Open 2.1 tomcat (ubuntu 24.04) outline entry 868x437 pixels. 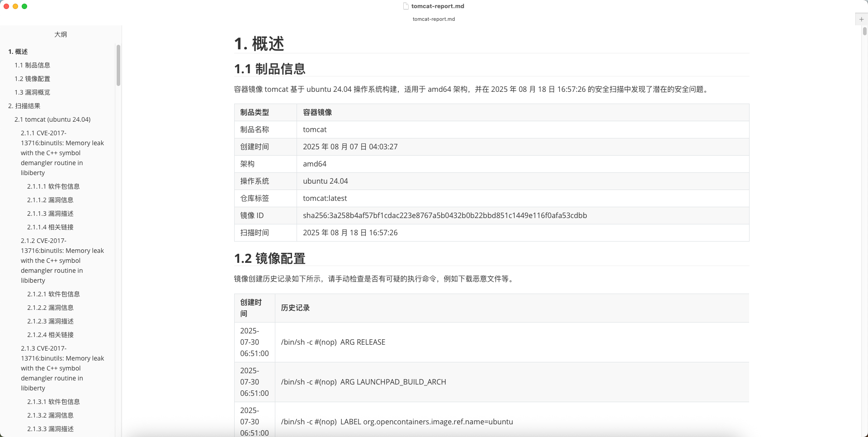[x=52, y=119]
